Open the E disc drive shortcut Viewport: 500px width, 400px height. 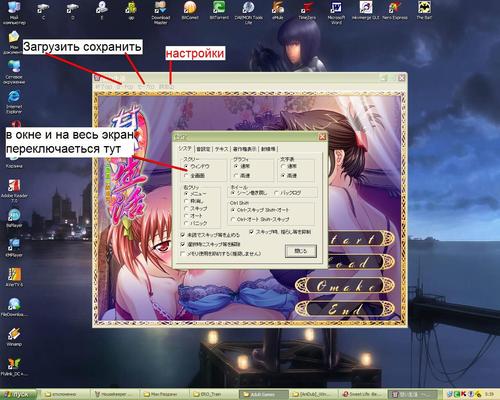click(102, 11)
